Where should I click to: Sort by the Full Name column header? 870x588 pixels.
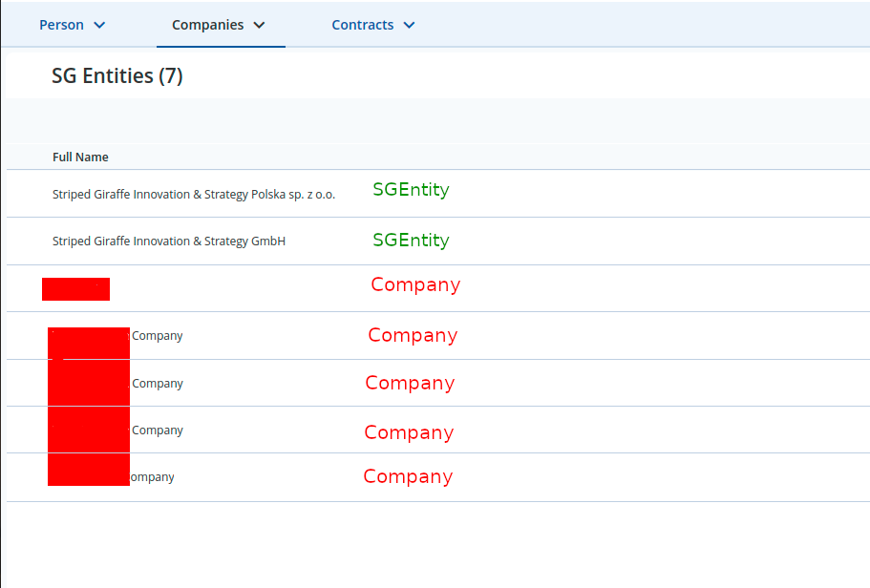click(x=80, y=157)
